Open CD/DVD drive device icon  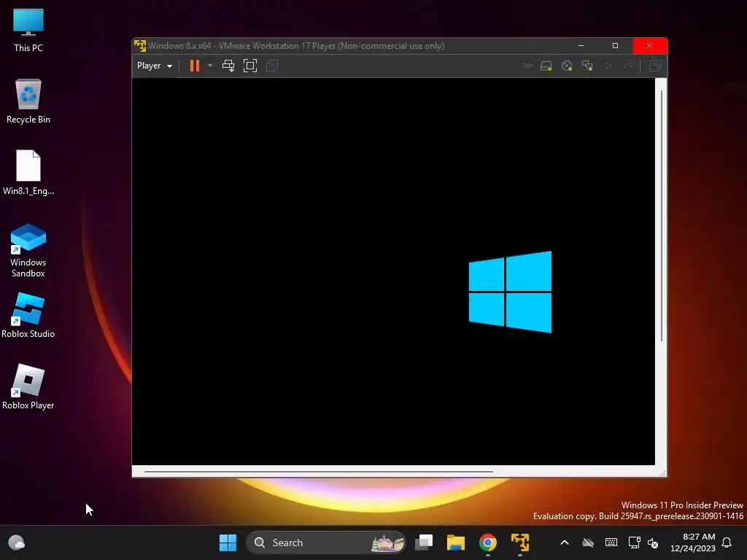[x=566, y=66]
